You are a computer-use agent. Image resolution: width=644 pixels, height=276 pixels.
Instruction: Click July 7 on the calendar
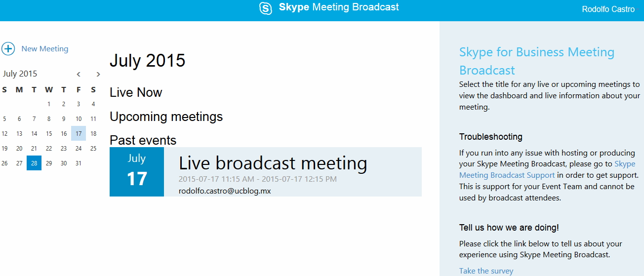[34, 119]
